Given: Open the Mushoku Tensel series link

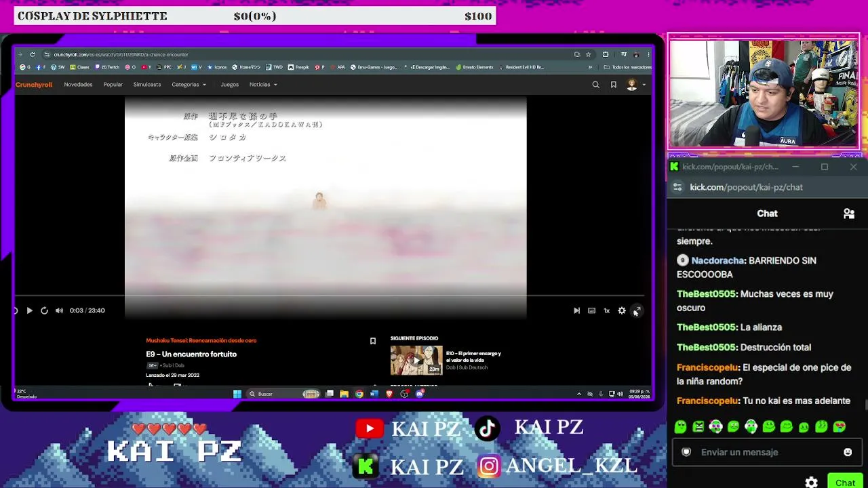Looking at the screenshot, I should tap(201, 340).
